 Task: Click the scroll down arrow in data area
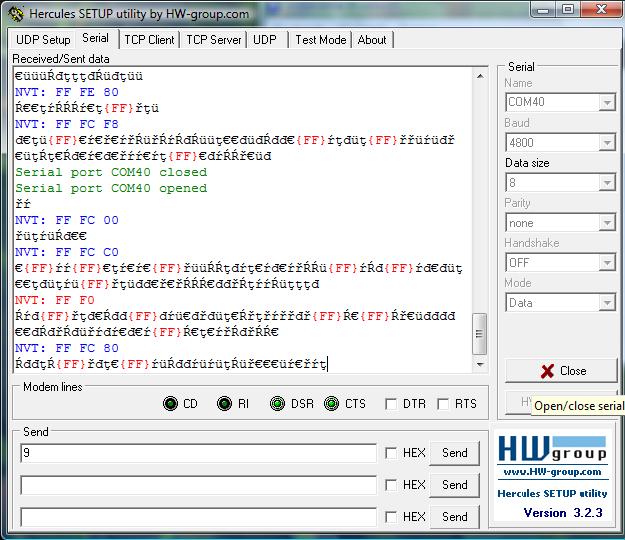click(x=480, y=364)
